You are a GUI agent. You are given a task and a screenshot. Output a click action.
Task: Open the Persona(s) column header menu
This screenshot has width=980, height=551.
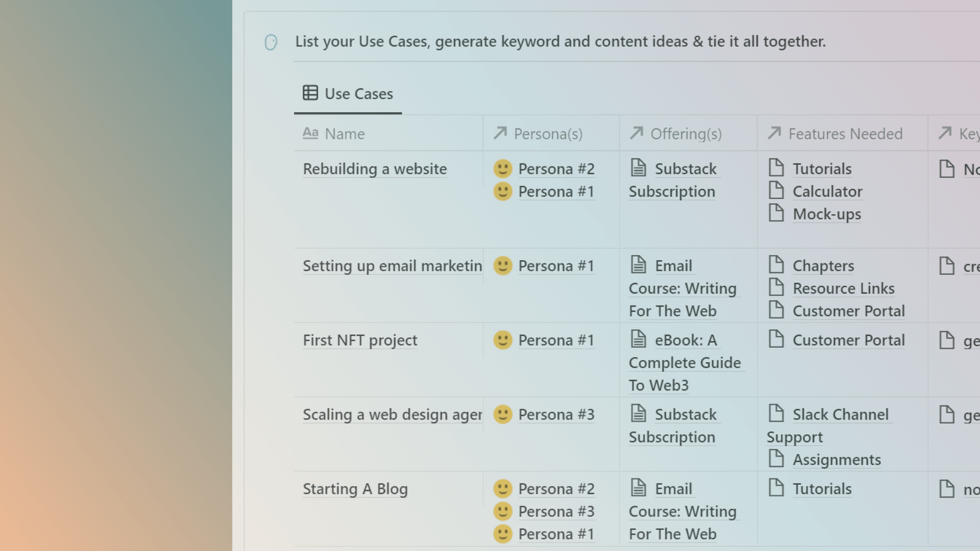click(x=548, y=133)
